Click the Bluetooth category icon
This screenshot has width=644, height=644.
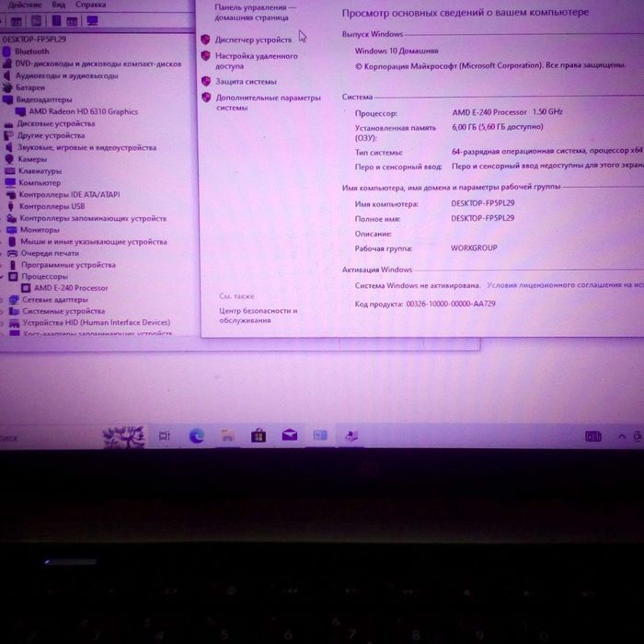pos(6,52)
